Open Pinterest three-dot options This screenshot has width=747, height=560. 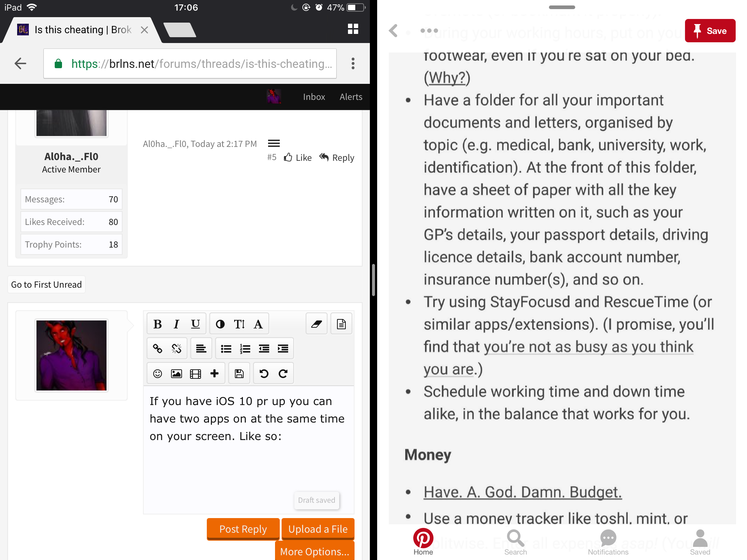coord(429,31)
